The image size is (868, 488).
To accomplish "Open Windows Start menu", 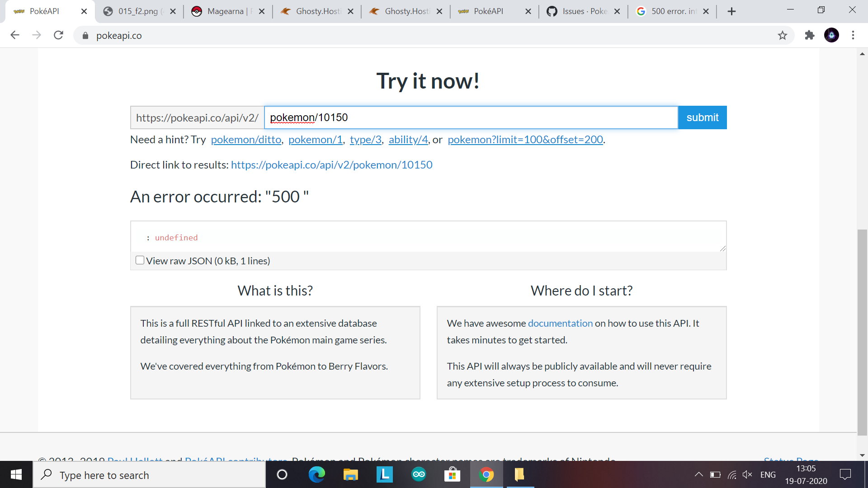I will 16,474.
